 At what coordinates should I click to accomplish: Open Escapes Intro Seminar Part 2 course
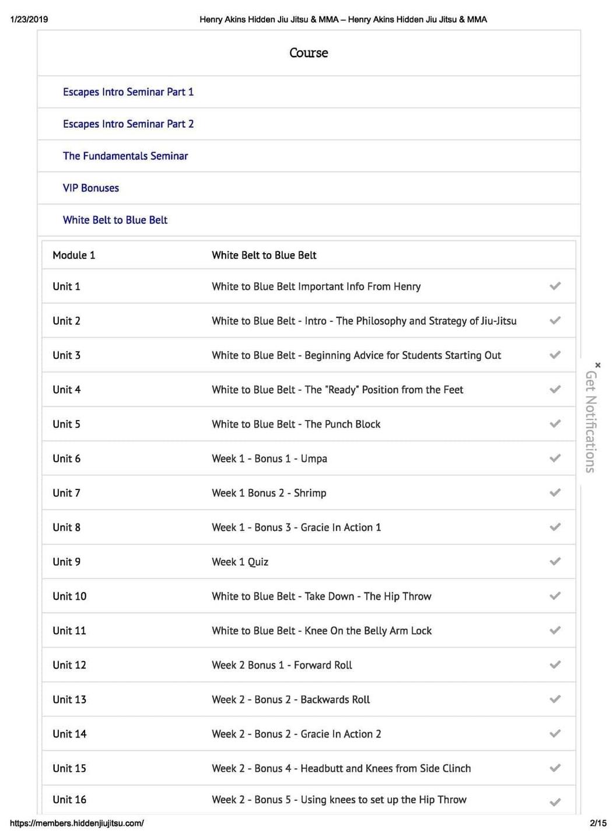(128, 124)
